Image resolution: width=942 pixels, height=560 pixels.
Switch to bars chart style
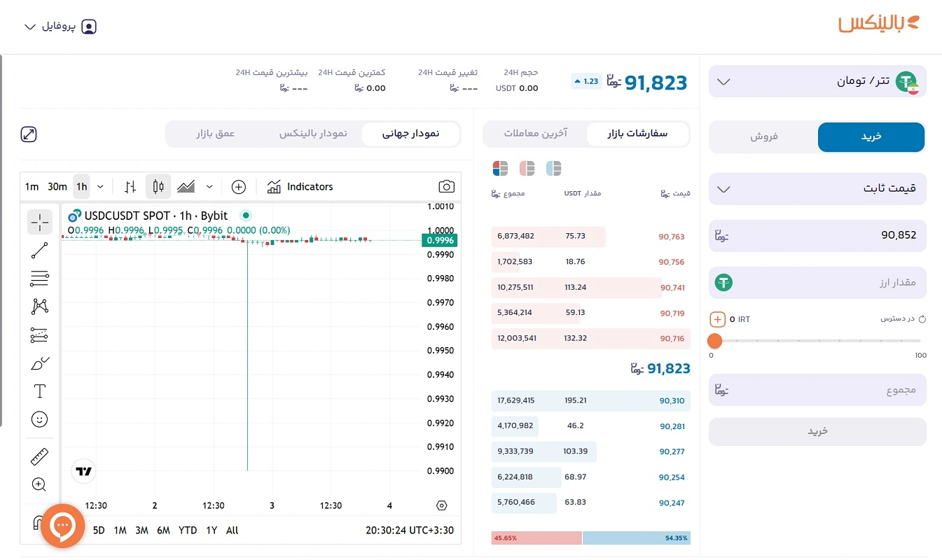[x=130, y=186]
